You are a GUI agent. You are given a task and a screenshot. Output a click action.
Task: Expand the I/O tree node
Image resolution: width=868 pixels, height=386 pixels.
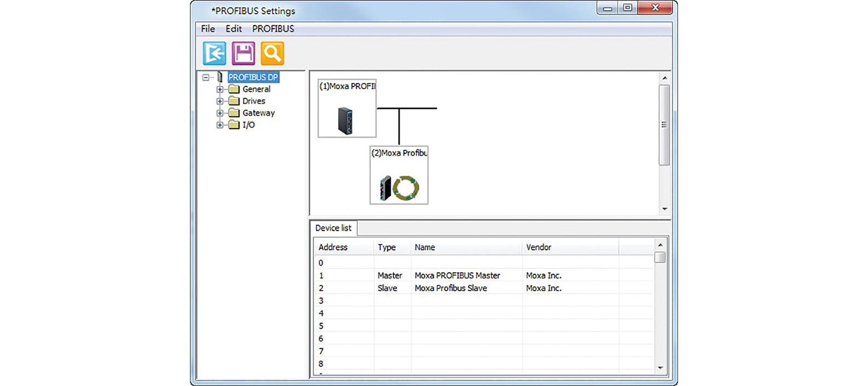220,125
